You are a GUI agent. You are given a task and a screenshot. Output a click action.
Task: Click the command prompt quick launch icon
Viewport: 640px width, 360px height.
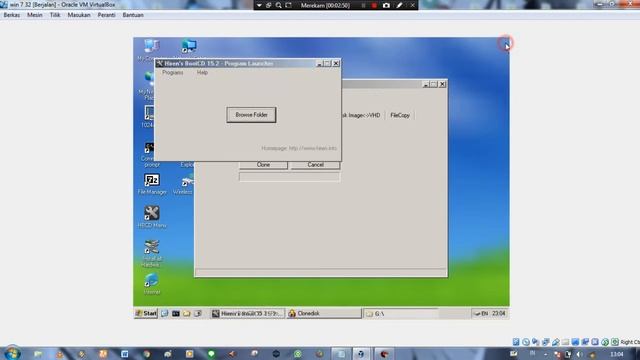(x=176, y=313)
